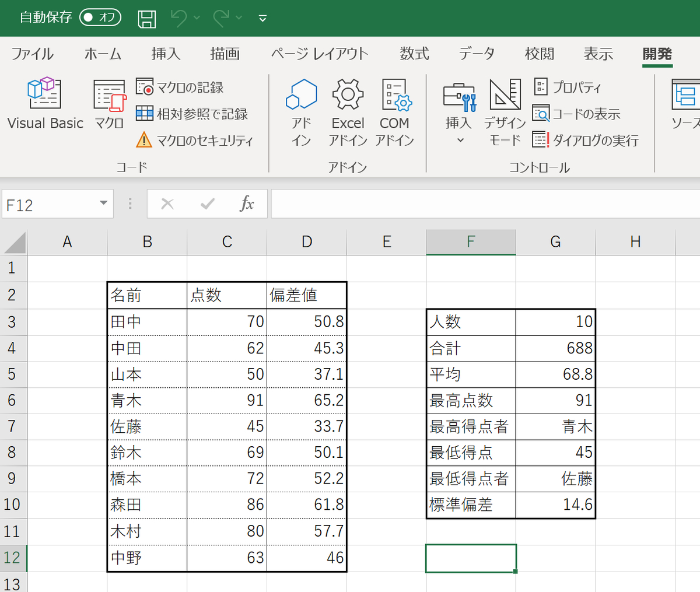Open the Name Box dropdown
The height and width of the screenshot is (592, 700).
coord(104,204)
